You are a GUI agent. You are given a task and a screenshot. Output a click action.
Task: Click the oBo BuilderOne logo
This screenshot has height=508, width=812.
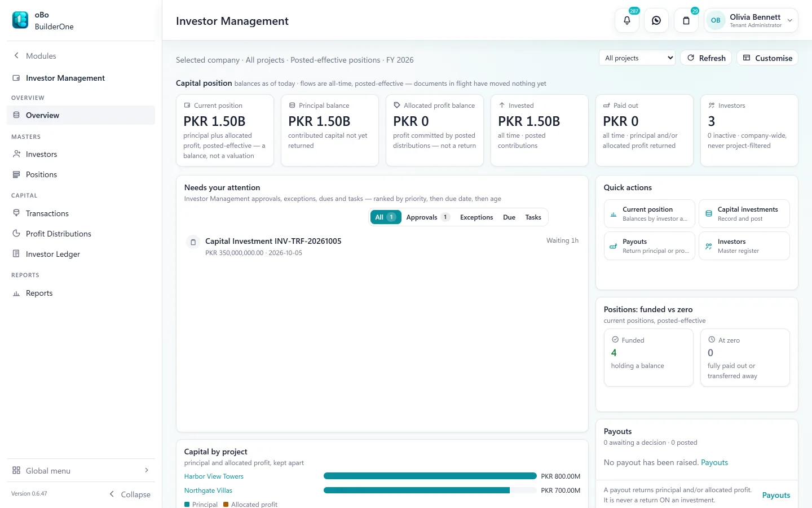click(20, 20)
